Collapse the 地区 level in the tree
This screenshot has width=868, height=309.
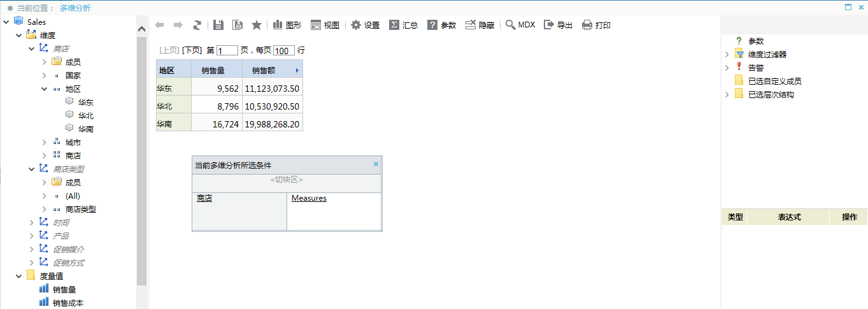[x=44, y=89]
